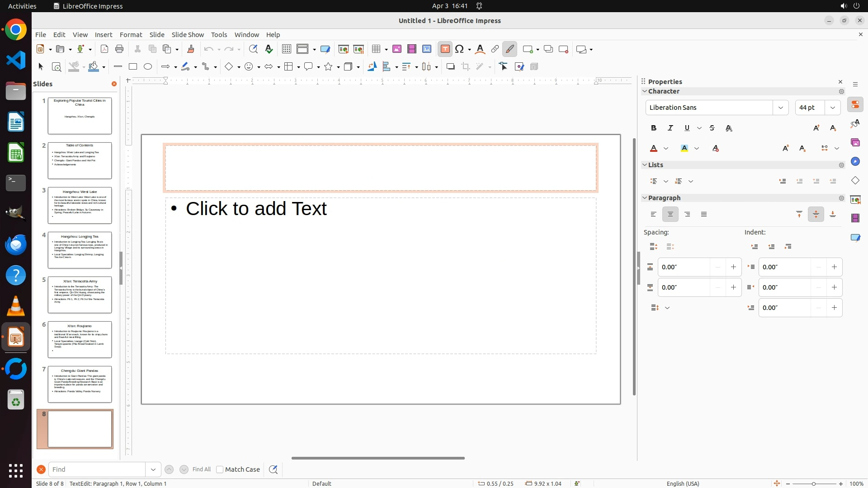Click the Find All button
This screenshot has height=488, width=868.
(202, 469)
